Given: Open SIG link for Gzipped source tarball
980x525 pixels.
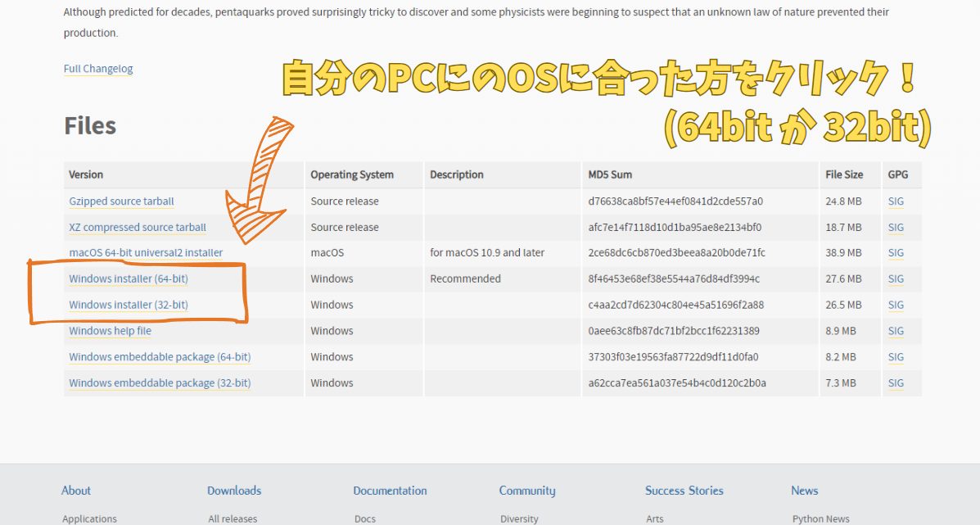Looking at the screenshot, I should (896, 201).
